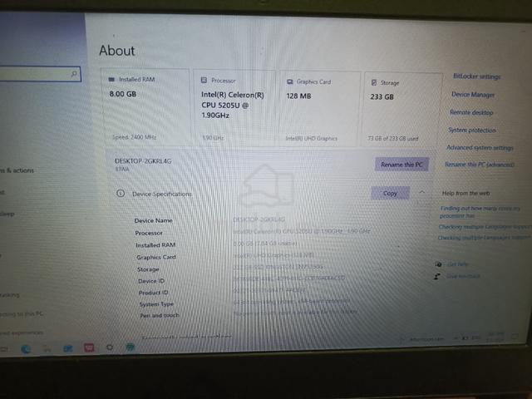Open System protection link
This screenshot has width=532, height=399.
[x=471, y=130]
